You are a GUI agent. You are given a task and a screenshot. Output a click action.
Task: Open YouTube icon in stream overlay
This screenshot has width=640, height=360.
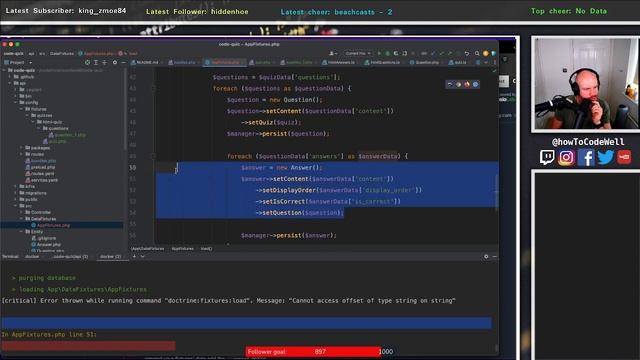pyautogui.click(x=624, y=157)
